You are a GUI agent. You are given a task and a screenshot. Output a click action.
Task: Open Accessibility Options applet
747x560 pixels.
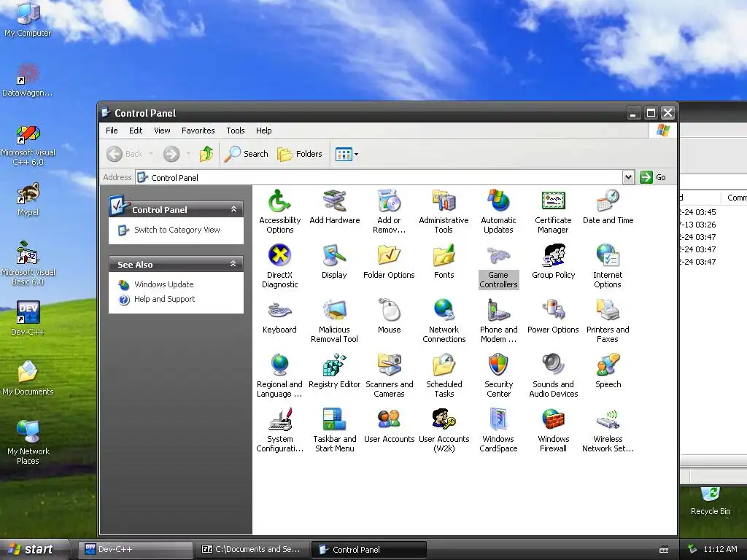tap(279, 211)
